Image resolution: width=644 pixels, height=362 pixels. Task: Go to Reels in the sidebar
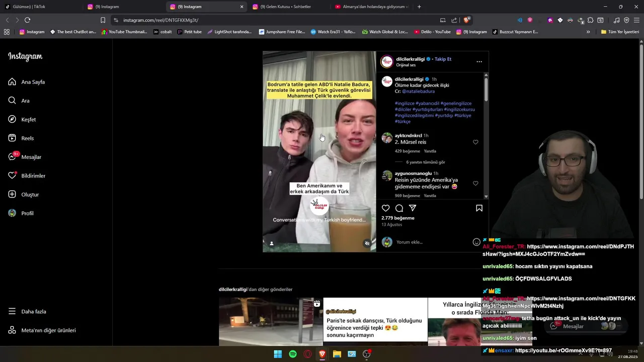click(21, 138)
